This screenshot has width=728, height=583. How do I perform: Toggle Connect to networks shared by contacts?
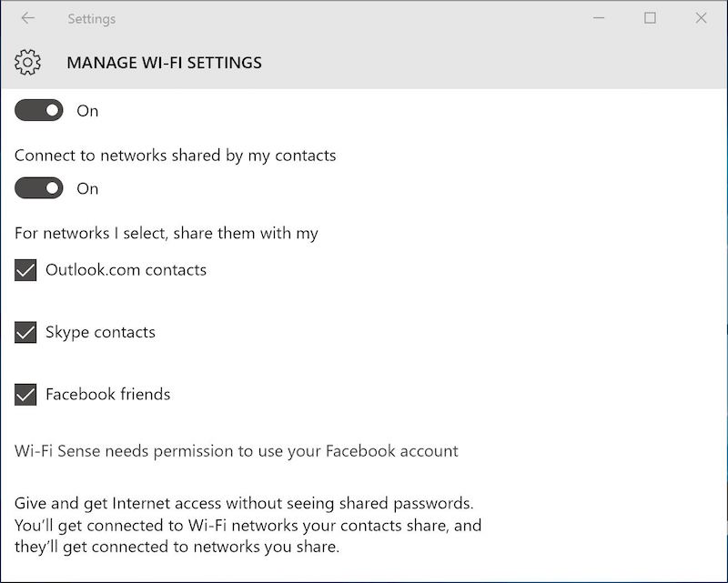[39, 188]
